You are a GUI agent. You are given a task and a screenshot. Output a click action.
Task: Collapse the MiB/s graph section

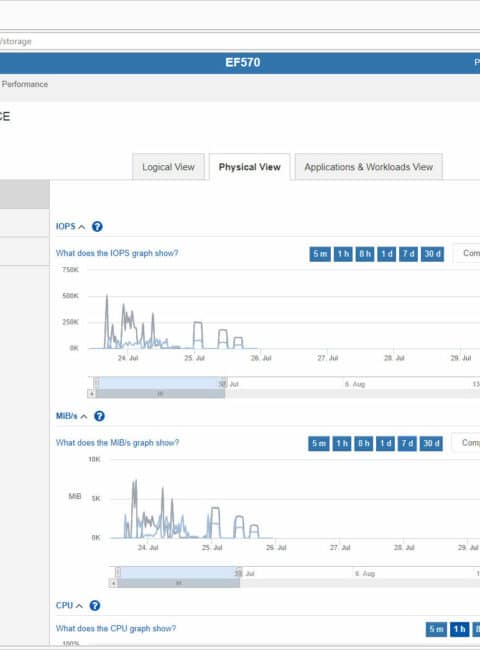(x=84, y=417)
